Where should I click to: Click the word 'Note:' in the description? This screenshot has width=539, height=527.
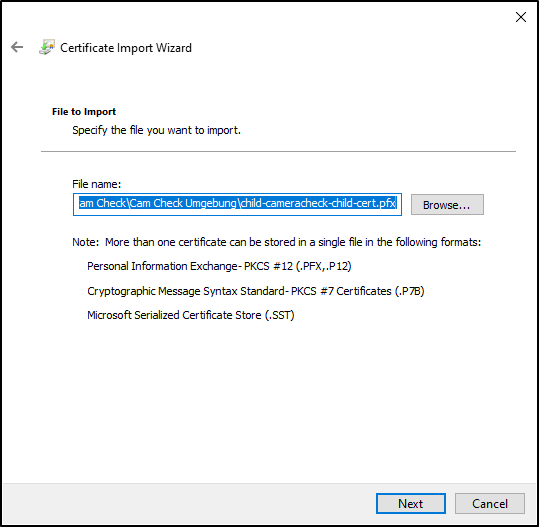pos(85,242)
